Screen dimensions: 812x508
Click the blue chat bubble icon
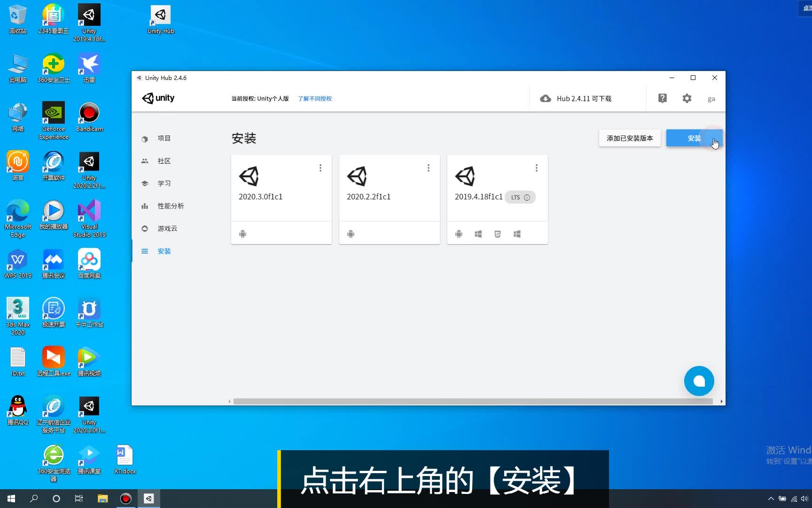tap(699, 381)
